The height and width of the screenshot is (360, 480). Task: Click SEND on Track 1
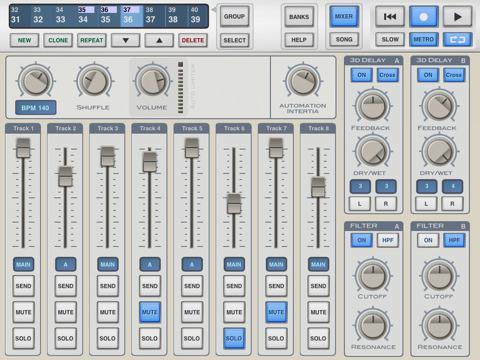pos(23,286)
